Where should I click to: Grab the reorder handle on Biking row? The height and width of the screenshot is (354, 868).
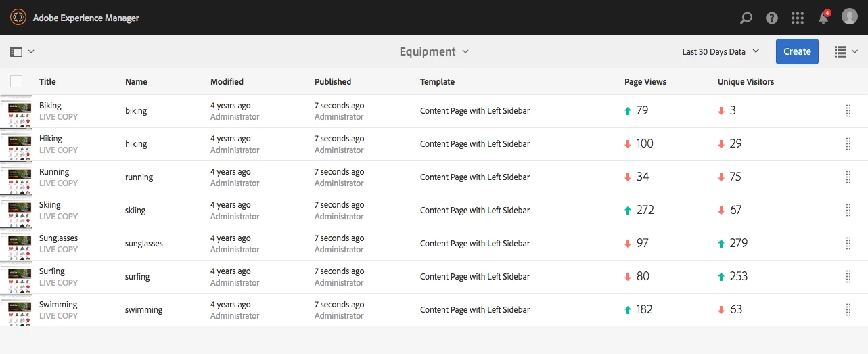pyautogui.click(x=848, y=111)
